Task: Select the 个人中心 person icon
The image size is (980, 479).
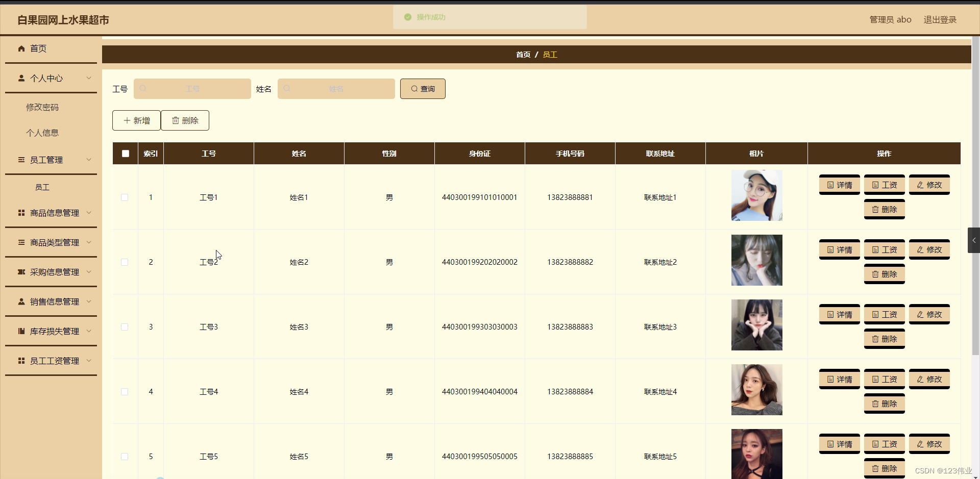Action: pos(21,78)
